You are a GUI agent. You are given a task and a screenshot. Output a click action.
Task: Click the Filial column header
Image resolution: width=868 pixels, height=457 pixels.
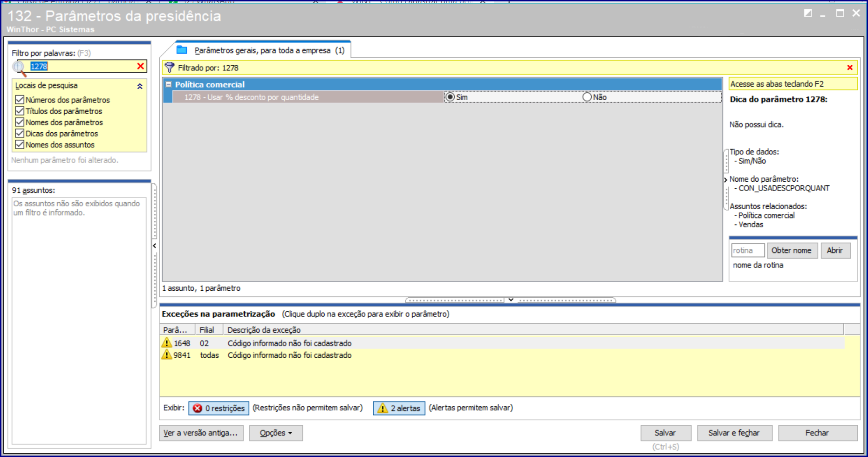tap(209, 330)
